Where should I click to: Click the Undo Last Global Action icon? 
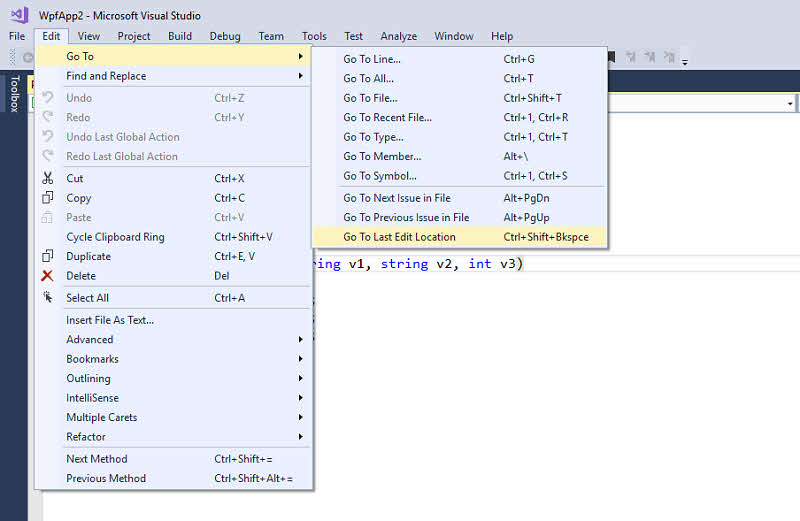(47, 136)
